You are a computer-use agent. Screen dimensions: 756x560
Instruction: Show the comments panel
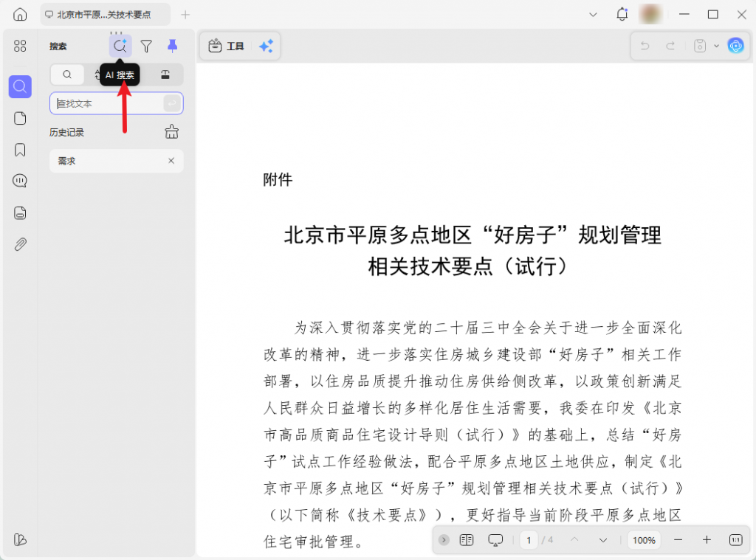point(19,180)
